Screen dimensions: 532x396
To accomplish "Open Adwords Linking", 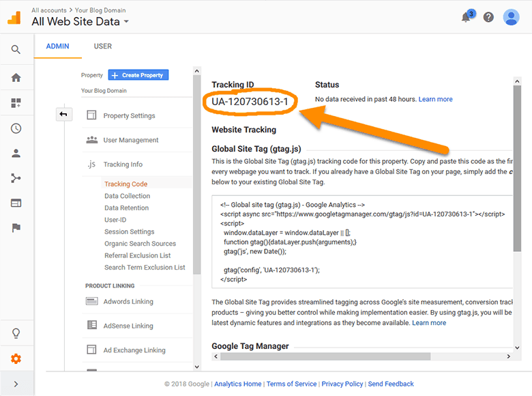I will pyautogui.click(x=128, y=302).
